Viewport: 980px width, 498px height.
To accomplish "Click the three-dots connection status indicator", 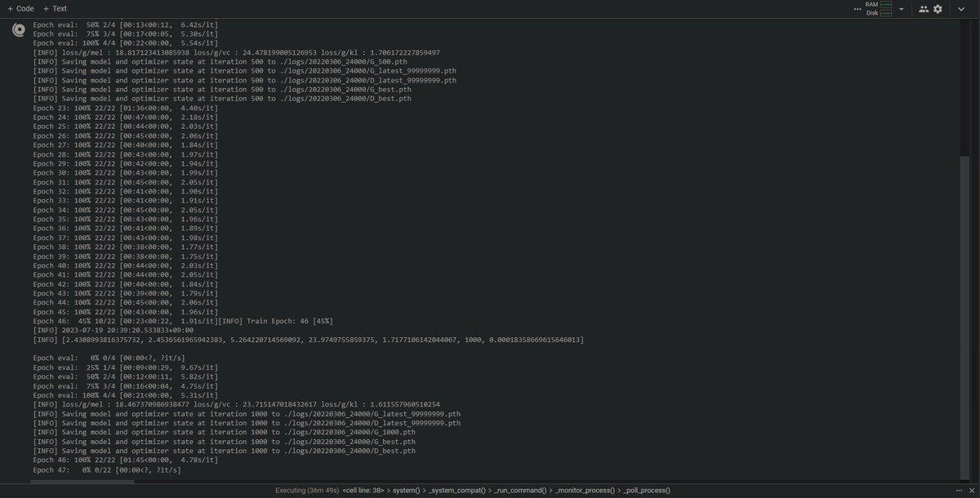I will coord(857,9).
